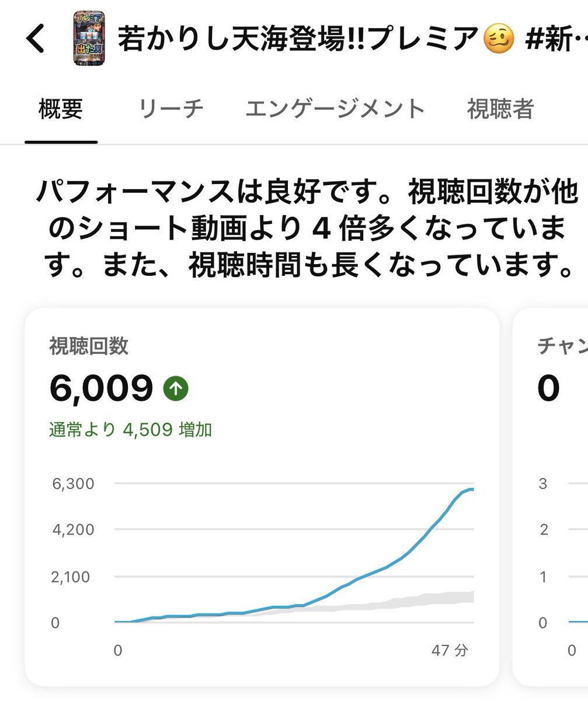Switch to the 視聴者 tab
588x701 pixels.
click(x=500, y=109)
